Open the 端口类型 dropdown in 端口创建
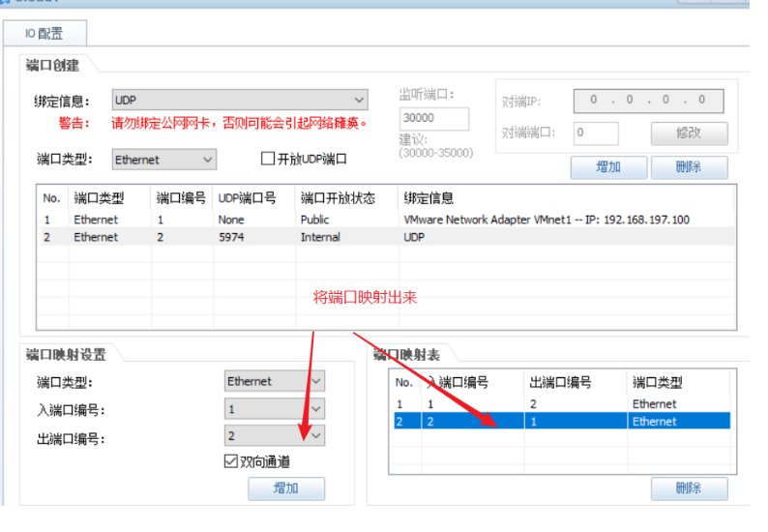 point(164,160)
